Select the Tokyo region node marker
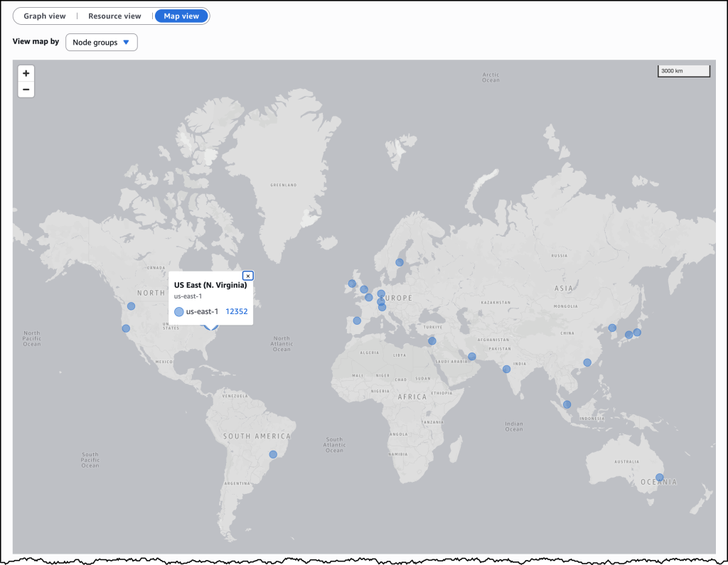 [637, 331]
